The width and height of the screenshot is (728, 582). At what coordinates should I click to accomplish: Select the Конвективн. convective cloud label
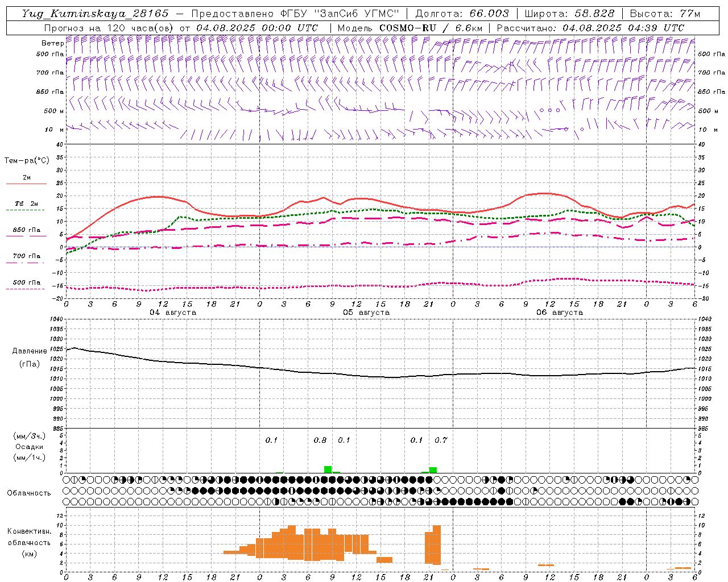pyautogui.click(x=29, y=531)
